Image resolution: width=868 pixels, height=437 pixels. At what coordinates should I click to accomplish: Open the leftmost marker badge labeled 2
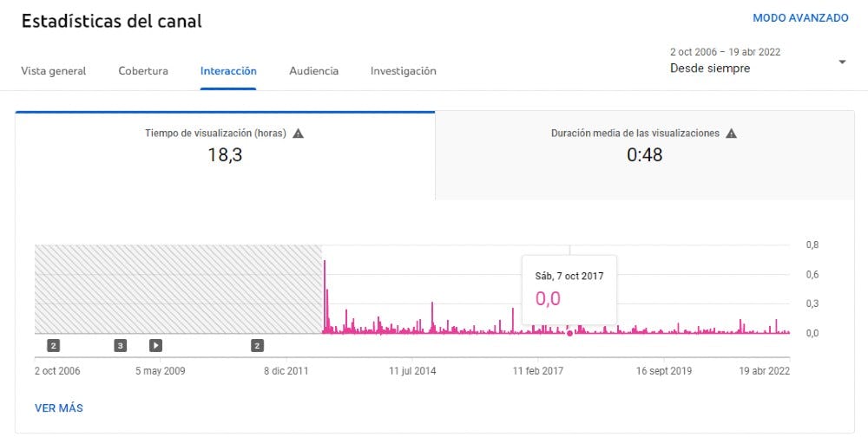pos(53,346)
